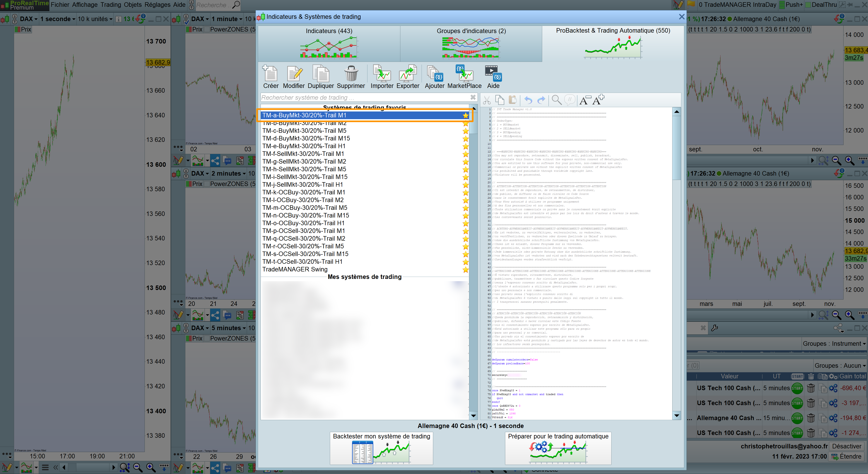Click the magnifier icon in top Recherche box
868x474 pixels.
click(237, 5)
